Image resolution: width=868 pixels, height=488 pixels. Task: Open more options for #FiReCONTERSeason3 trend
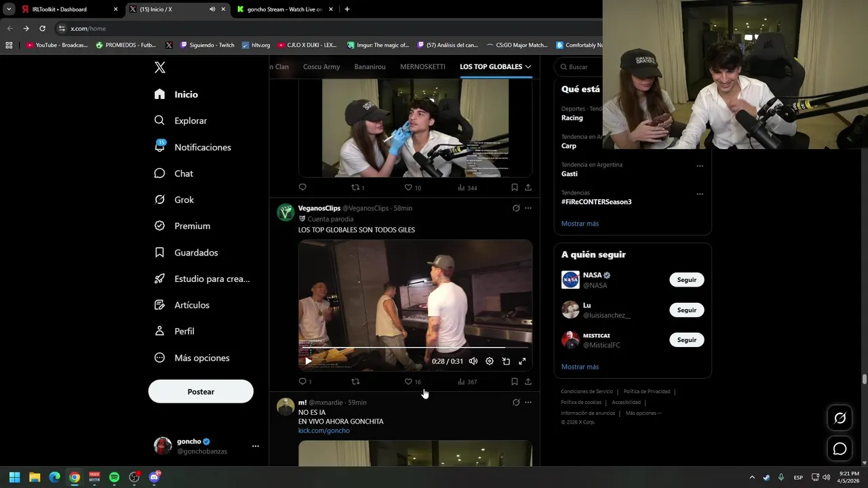point(700,194)
